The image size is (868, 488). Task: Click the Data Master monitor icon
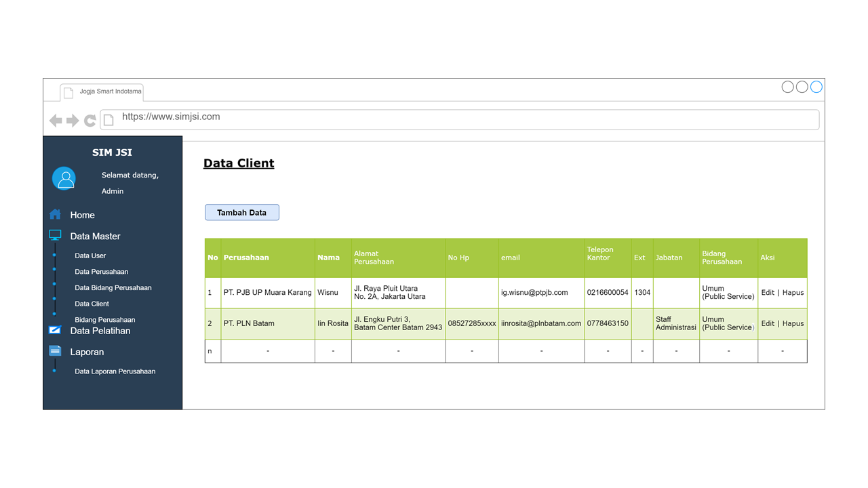click(55, 235)
